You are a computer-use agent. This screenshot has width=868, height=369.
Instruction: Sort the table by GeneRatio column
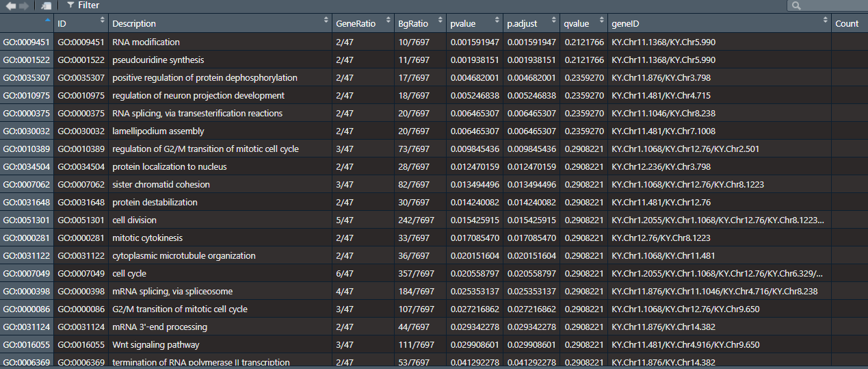point(363,23)
